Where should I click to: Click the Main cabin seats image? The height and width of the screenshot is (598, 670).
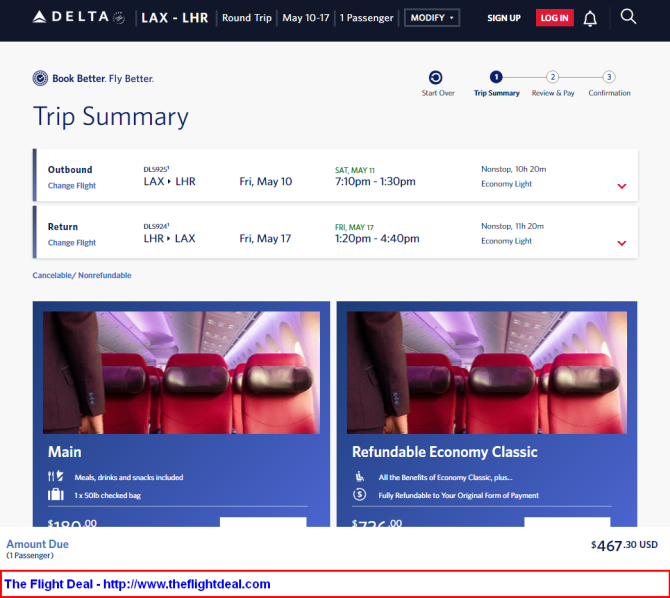click(x=181, y=373)
